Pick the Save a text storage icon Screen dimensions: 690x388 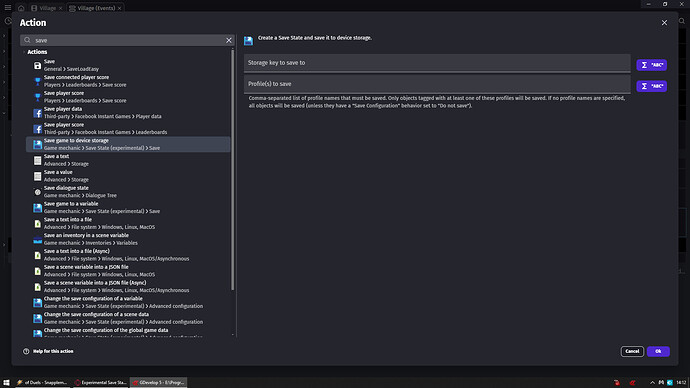[x=37, y=161]
